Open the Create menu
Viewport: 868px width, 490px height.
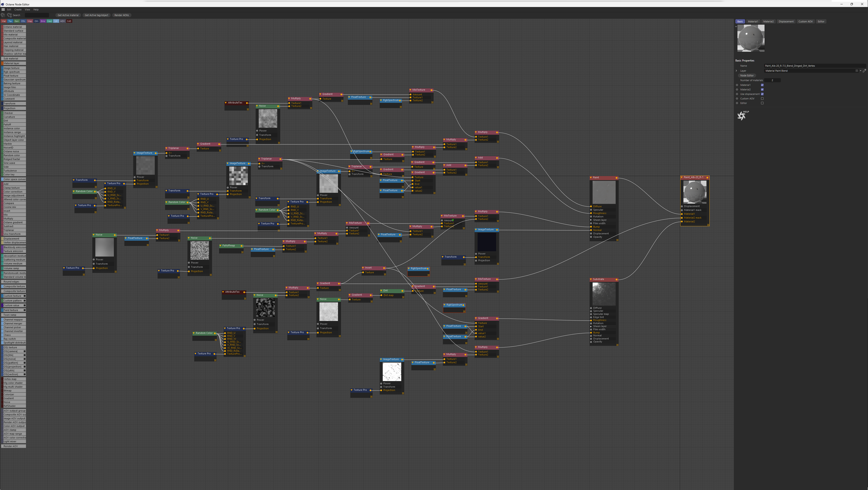(18, 9)
